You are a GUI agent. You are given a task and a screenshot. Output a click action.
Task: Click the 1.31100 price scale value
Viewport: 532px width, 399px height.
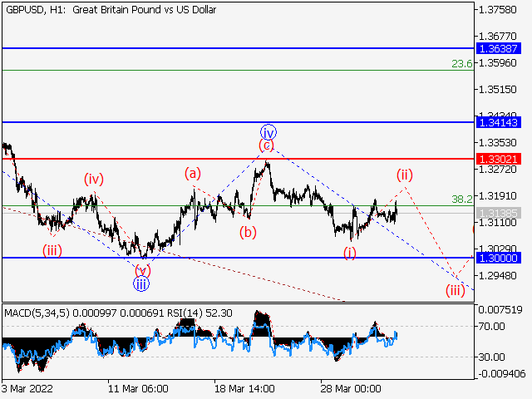click(497, 223)
